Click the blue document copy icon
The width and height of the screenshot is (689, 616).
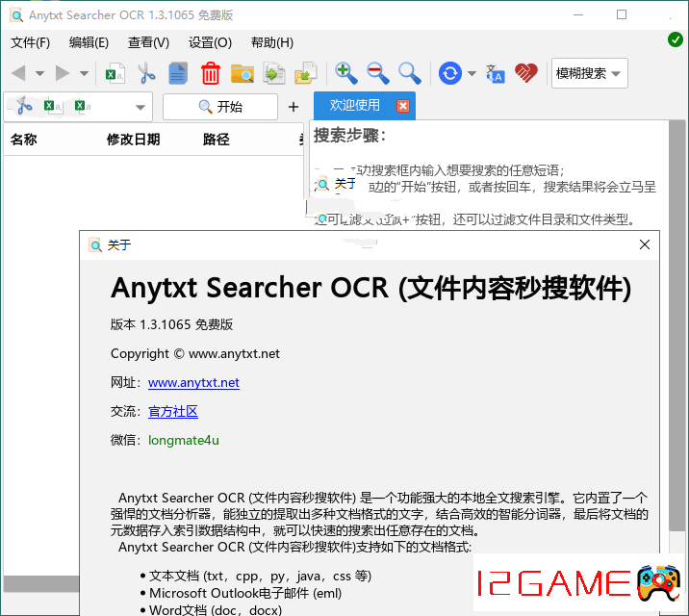pyautogui.click(x=178, y=73)
